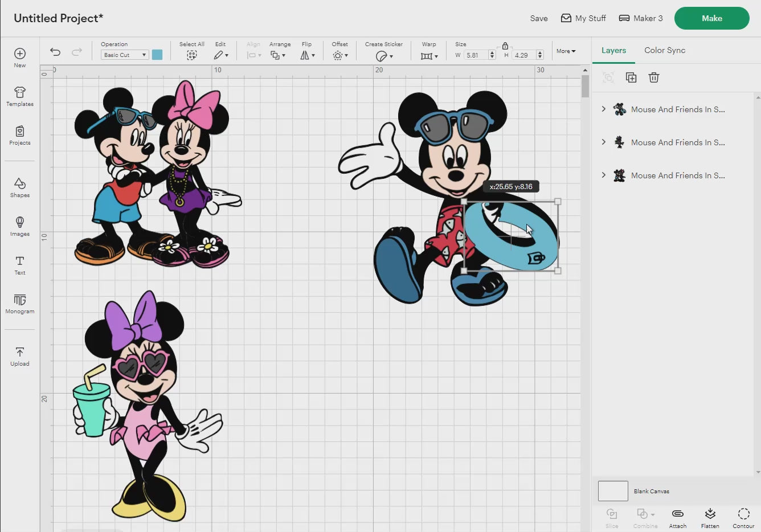This screenshot has height=532, width=761.
Task: Click Save in the header
Action: [x=539, y=18]
